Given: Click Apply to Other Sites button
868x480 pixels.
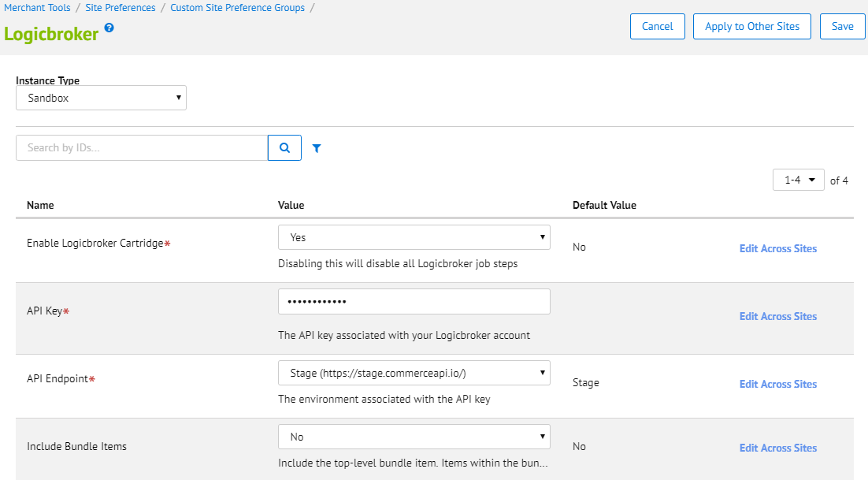Looking at the screenshot, I should [x=752, y=26].
